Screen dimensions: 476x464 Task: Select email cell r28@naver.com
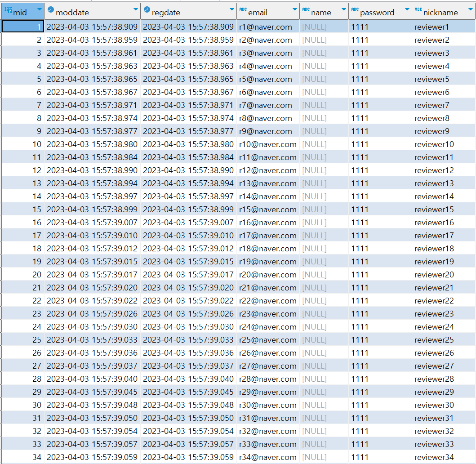coord(268,379)
